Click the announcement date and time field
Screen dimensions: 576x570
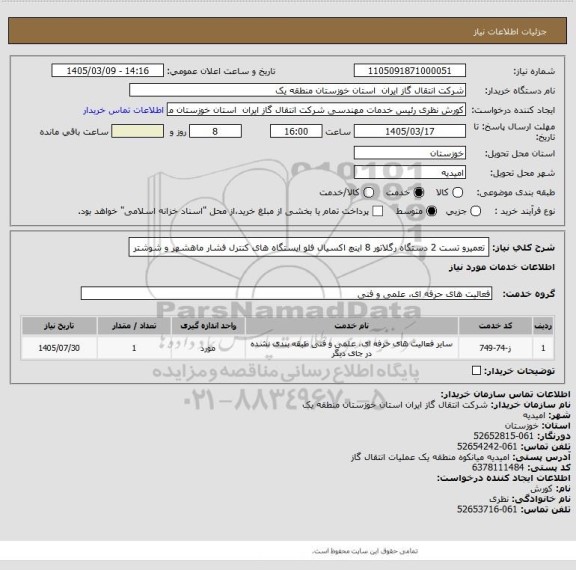pyautogui.click(x=108, y=71)
